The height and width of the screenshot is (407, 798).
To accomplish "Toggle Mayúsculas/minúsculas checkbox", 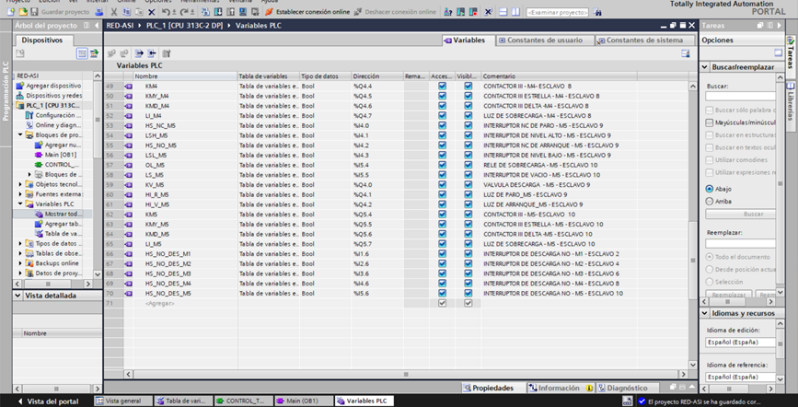I will (709, 123).
